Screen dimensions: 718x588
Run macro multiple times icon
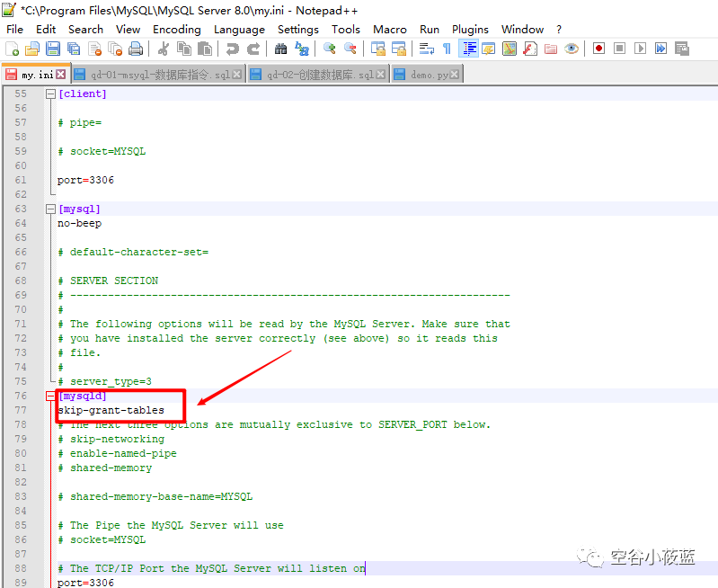coord(660,49)
